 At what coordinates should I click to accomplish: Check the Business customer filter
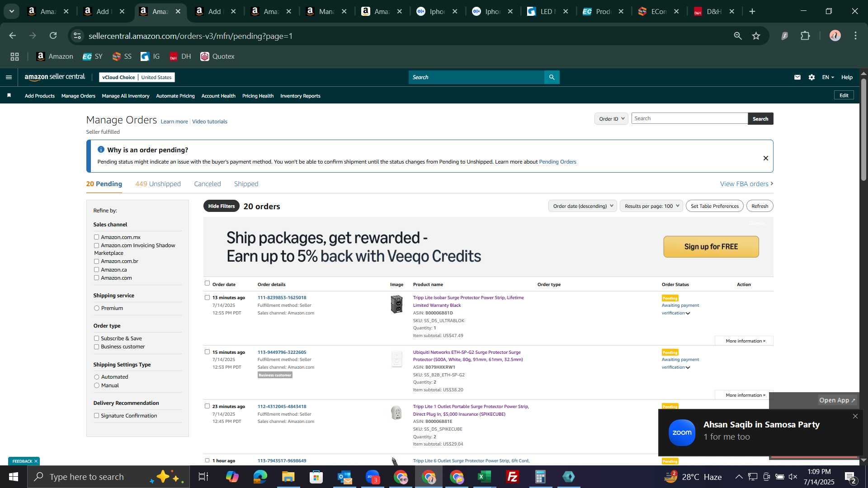(x=96, y=347)
